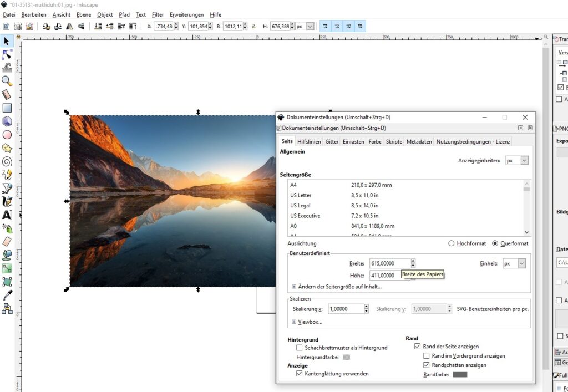This screenshot has height=392, width=568.
Task: Select the measure ruler tool
Action: coord(7,94)
